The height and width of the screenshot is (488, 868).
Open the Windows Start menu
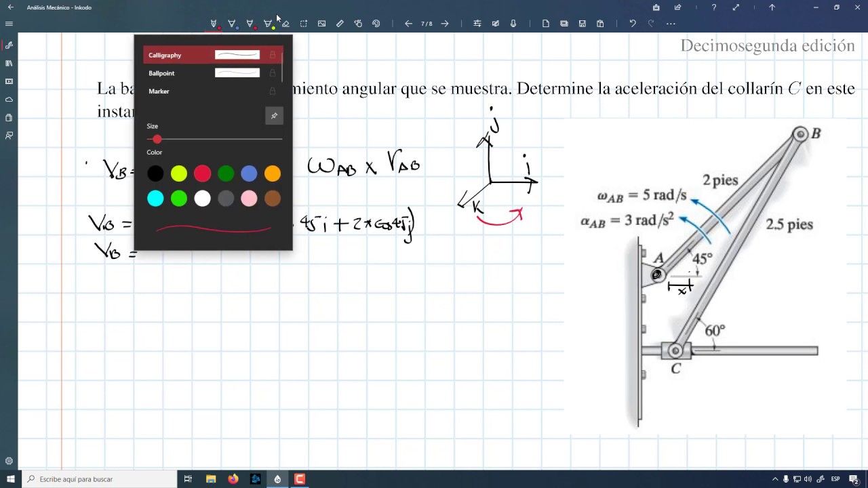(x=10, y=479)
